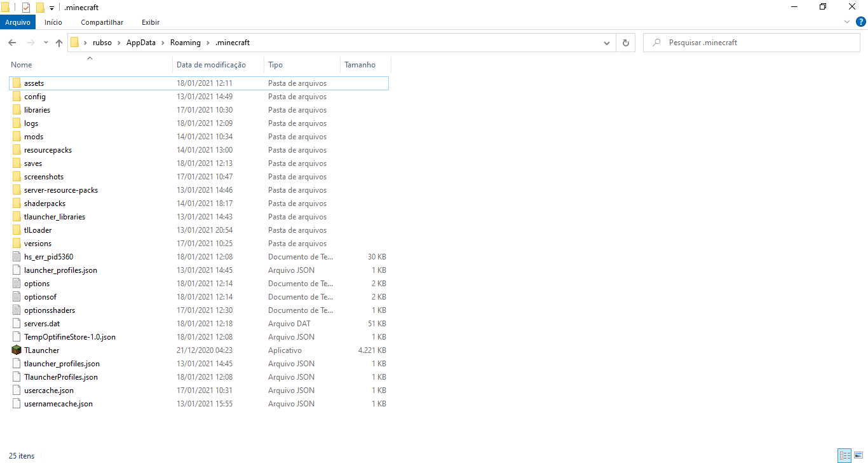
Task: Select the optionsshaders file name
Action: coord(50,310)
